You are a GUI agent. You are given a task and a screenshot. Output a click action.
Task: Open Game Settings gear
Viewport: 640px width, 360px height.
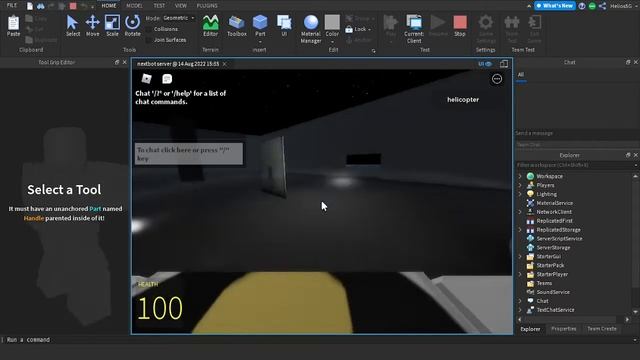(x=486, y=29)
